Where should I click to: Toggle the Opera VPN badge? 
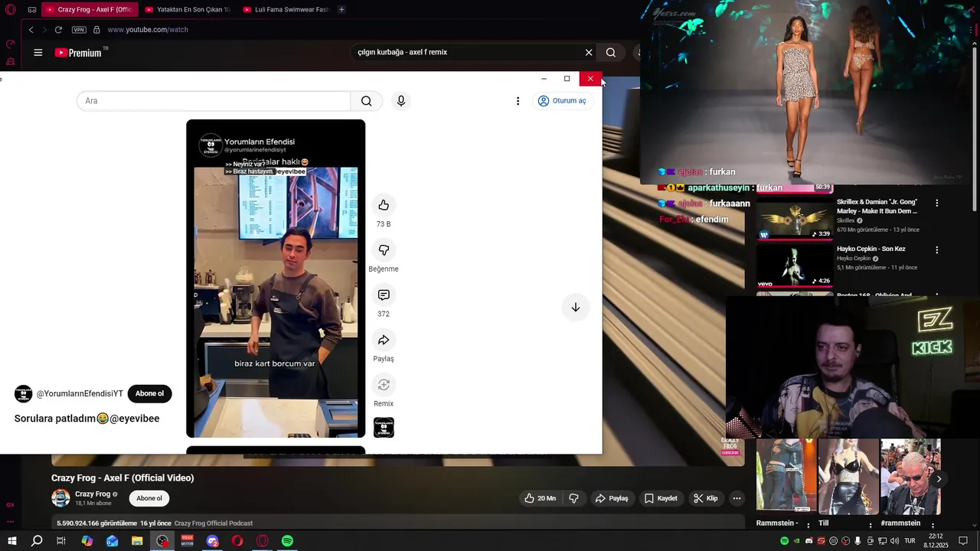click(x=79, y=30)
